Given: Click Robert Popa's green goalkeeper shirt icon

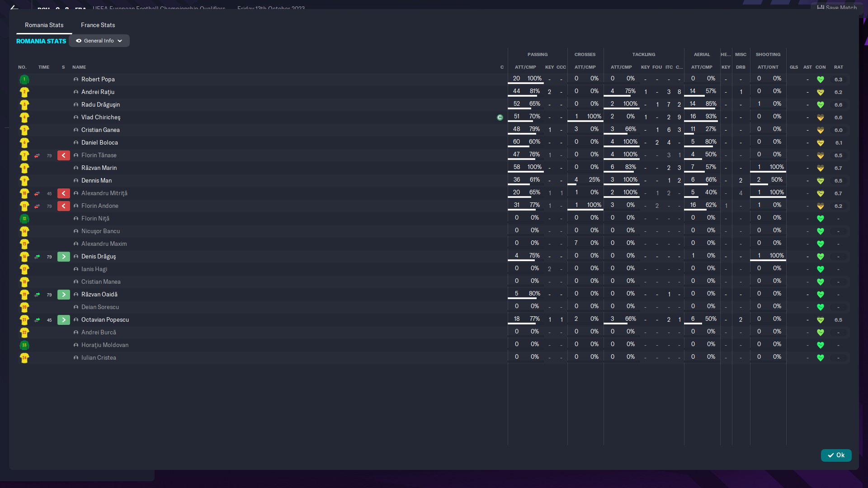Looking at the screenshot, I should coord(24,80).
